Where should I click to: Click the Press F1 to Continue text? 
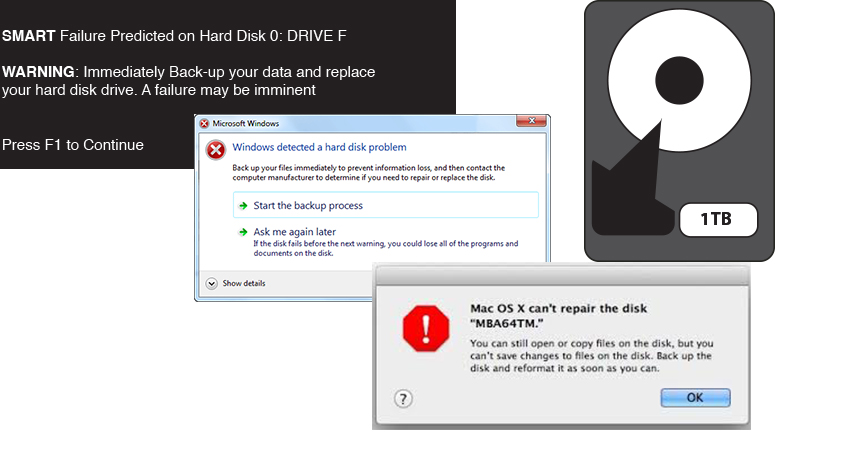click(x=73, y=145)
